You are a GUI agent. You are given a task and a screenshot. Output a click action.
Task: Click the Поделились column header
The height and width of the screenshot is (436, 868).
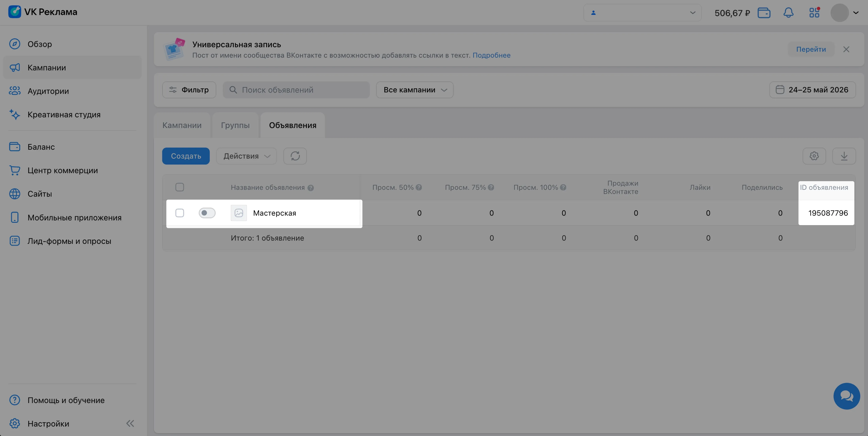[x=762, y=187]
